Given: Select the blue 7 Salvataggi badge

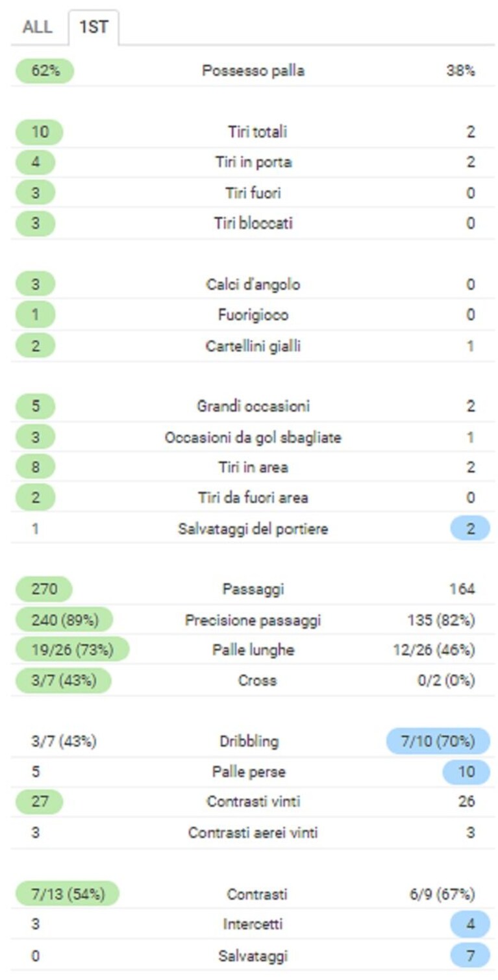Looking at the screenshot, I should point(470,955).
